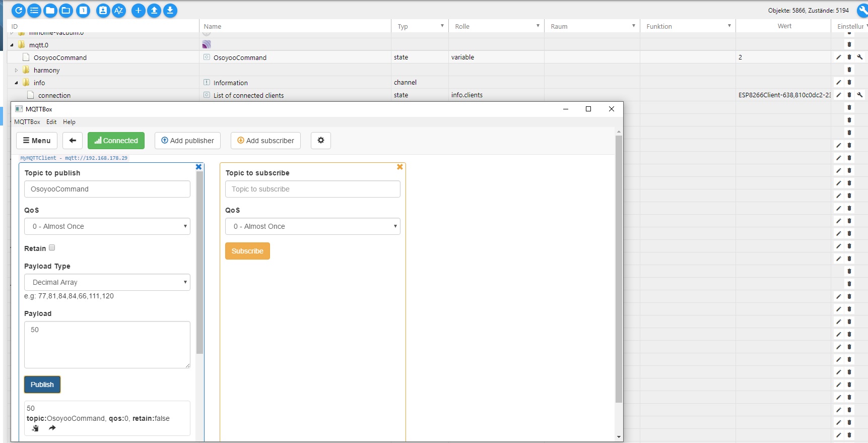Open publisher QoS dropdown
Viewport: 868px width, 443px height.
107,226
